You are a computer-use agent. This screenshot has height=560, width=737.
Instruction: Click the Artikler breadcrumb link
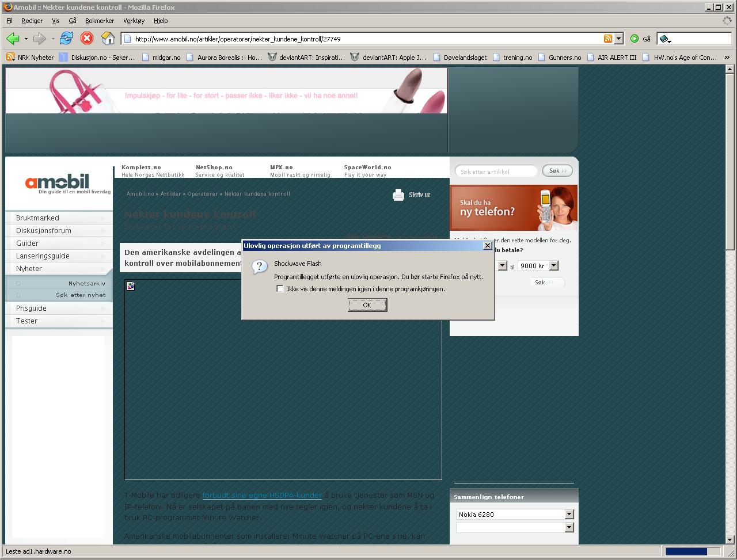(170, 194)
